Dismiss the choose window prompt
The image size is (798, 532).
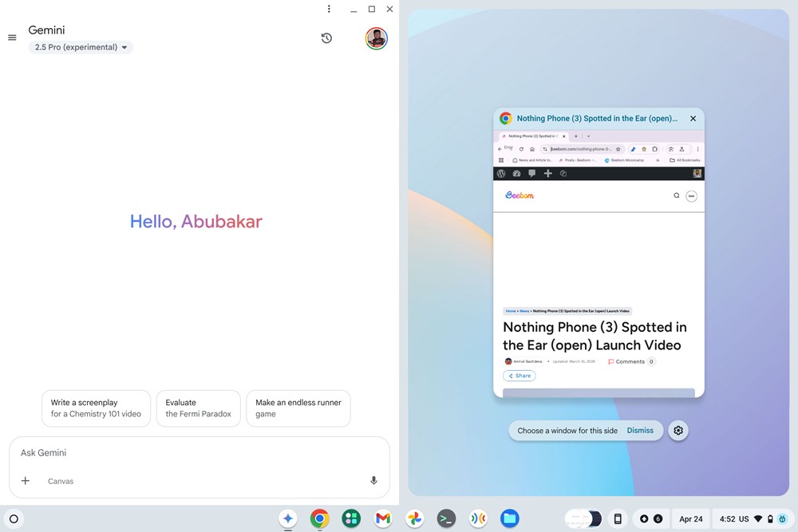click(640, 430)
